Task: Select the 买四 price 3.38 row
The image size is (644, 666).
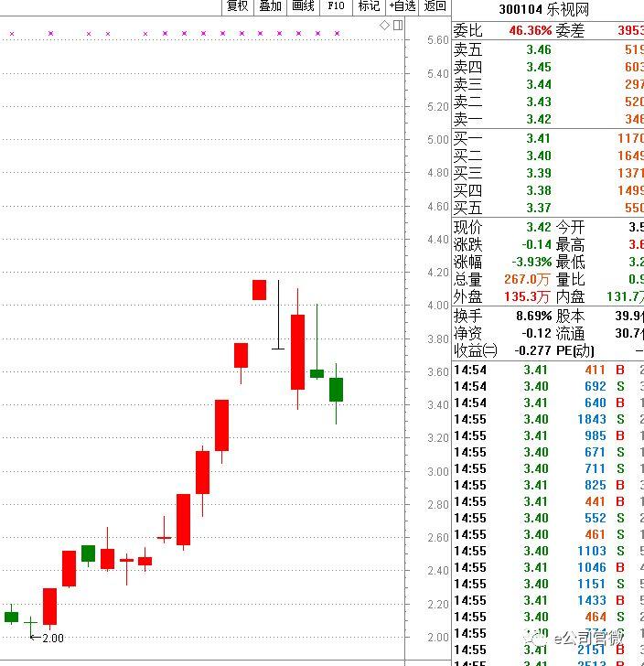Action: coord(548,190)
